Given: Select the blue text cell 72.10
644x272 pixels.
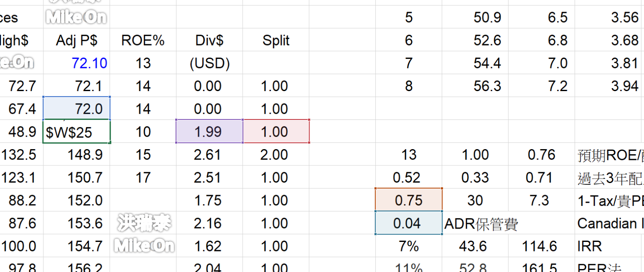Looking at the screenshot, I should coord(76,63).
